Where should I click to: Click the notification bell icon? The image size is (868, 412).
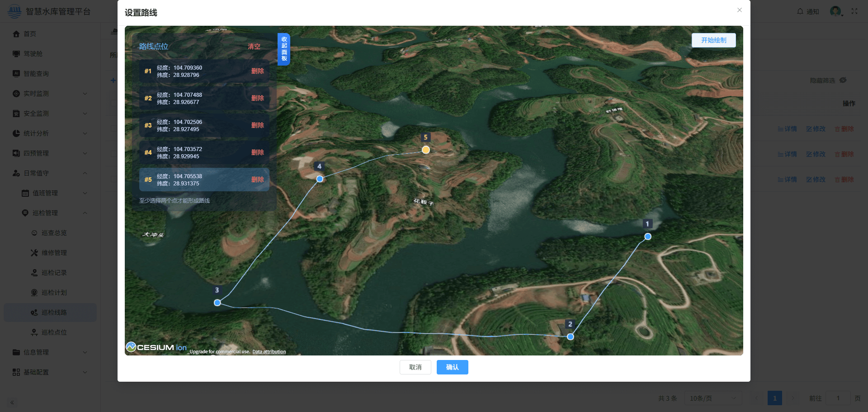(800, 11)
